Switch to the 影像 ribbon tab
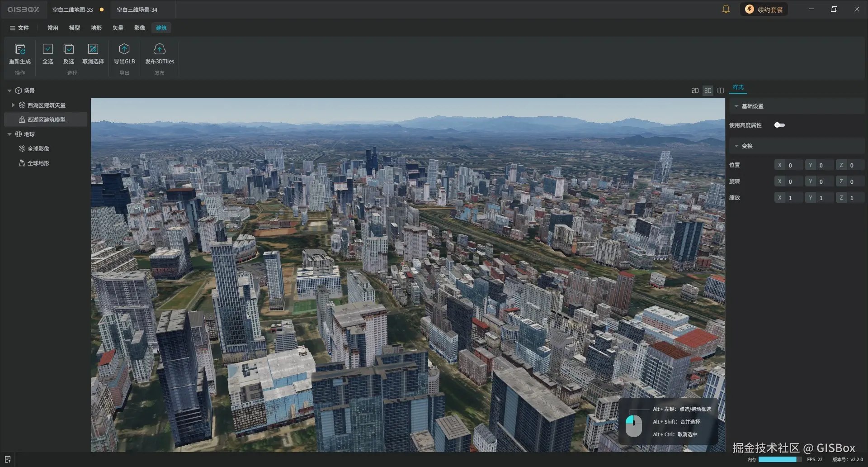The width and height of the screenshot is (868, 467). tap(140, 28)
